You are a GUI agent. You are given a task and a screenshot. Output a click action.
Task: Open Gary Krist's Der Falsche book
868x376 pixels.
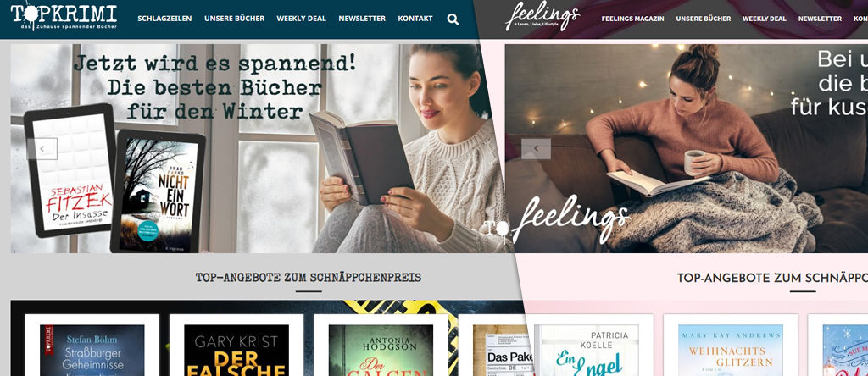coord(236,350)
